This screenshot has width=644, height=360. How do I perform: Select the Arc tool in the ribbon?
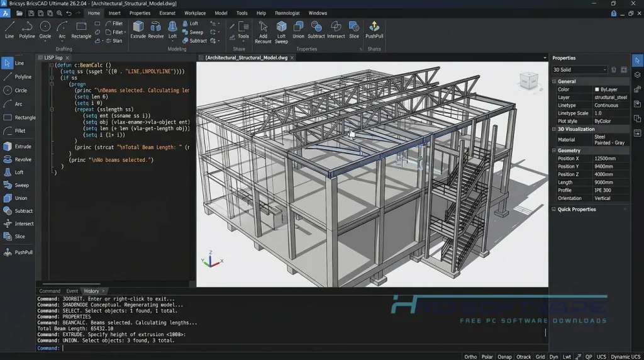[x=62, y=30]
